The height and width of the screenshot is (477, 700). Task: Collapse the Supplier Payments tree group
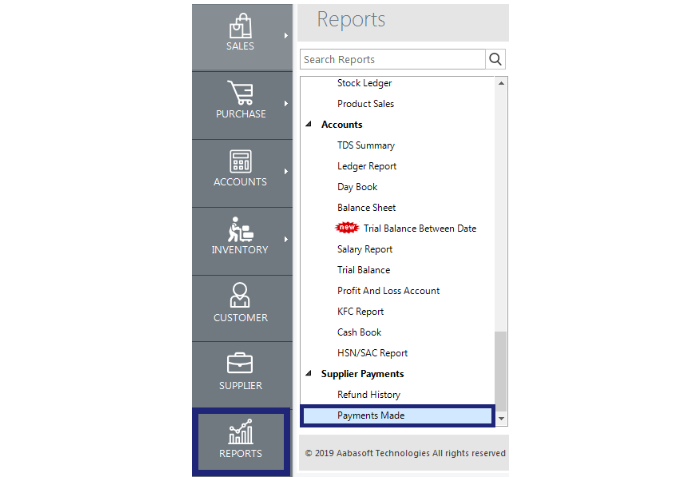tap(308, 373)
